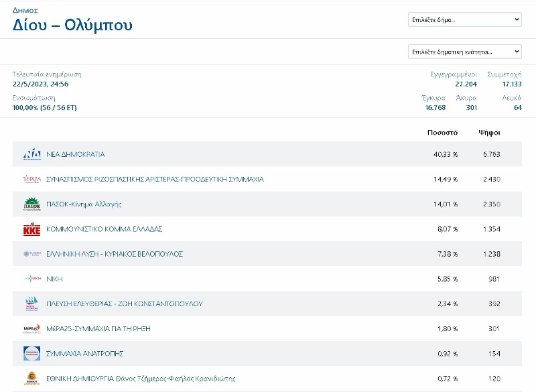
Task: Click the 'Συμμετοχή' label
Action: [505, 74]
